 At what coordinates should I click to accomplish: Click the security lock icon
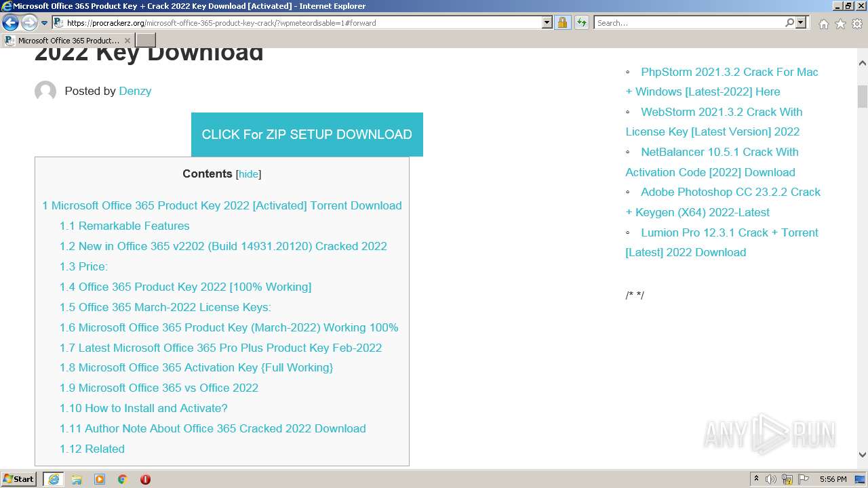pyautogui.click(x=562, y=22)
